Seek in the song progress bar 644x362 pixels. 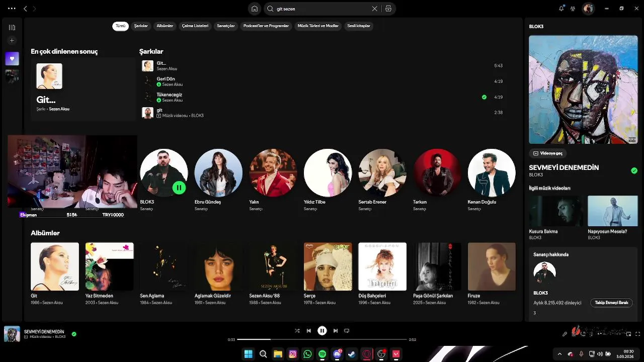[x=322, y=339]
